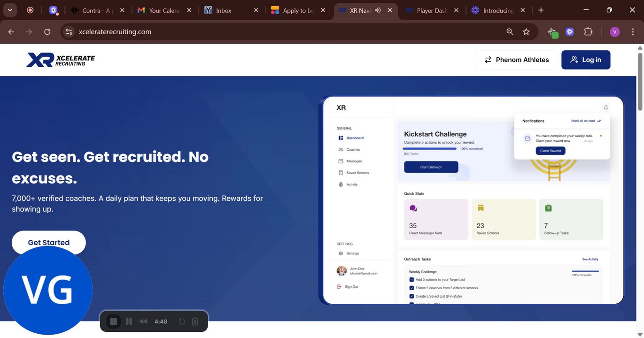Restart the recording with circular arrow
Viewport: 644px width, 338px height.
182,322
